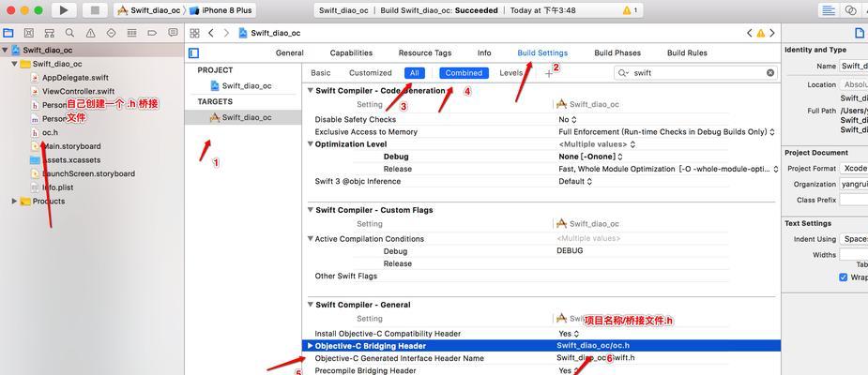Open the Capabilities tab
This screenshot has width=868, height=375.
(x=351, y=53)
